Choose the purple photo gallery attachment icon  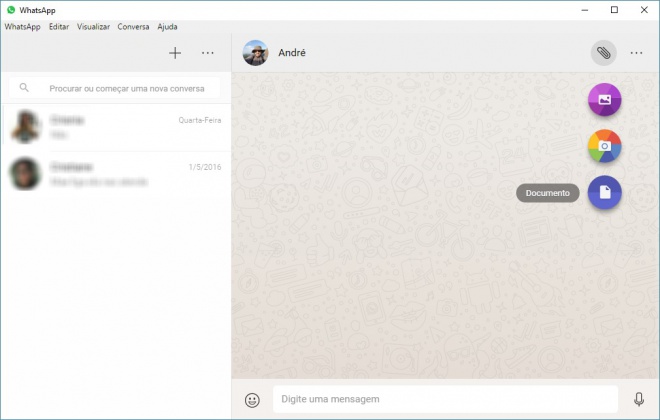click(x=604, y=100)
